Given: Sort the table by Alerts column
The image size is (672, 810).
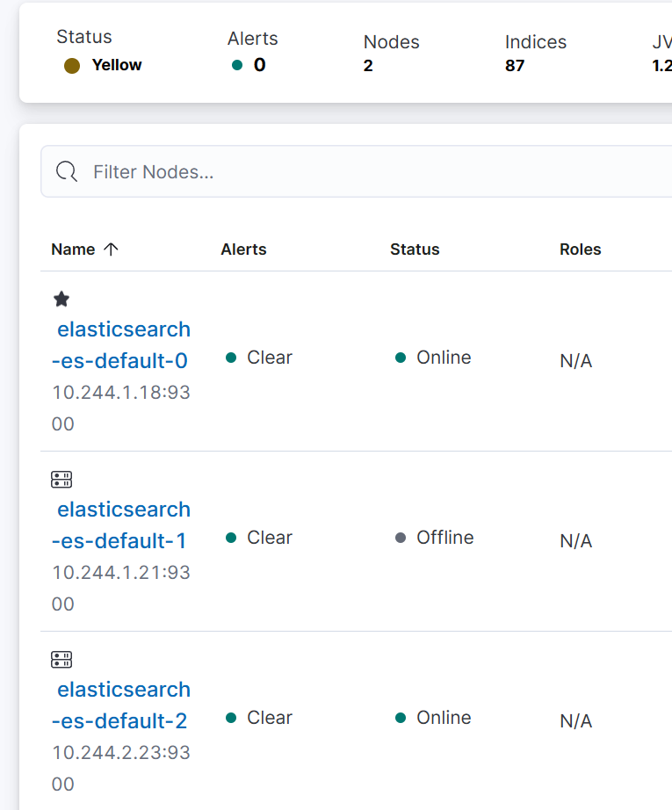Looking at the screenshot, I should [244, 250].
